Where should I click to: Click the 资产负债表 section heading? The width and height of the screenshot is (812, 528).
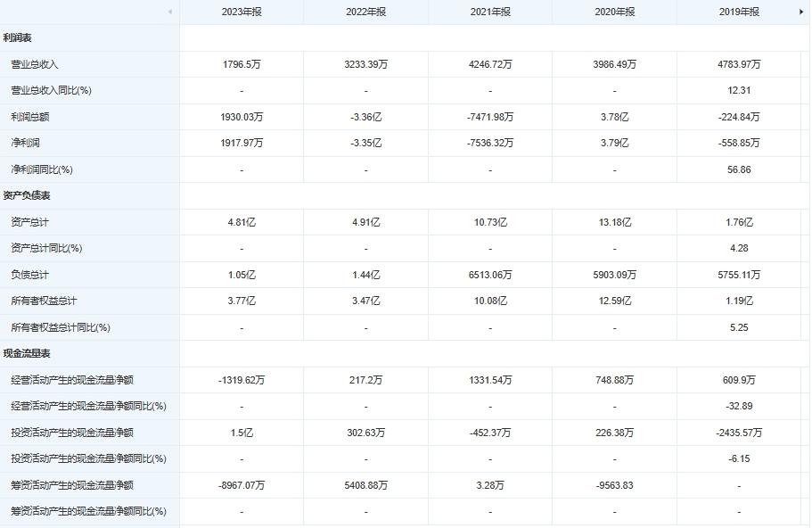[x=27, y=195]
